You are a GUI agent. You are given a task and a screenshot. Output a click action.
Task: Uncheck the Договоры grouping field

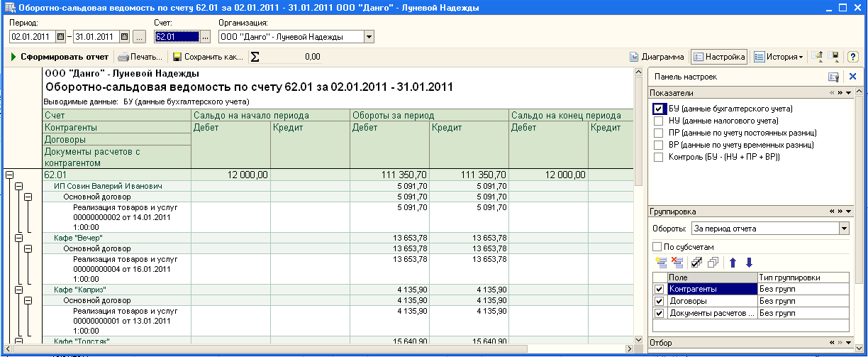point(660,301)
